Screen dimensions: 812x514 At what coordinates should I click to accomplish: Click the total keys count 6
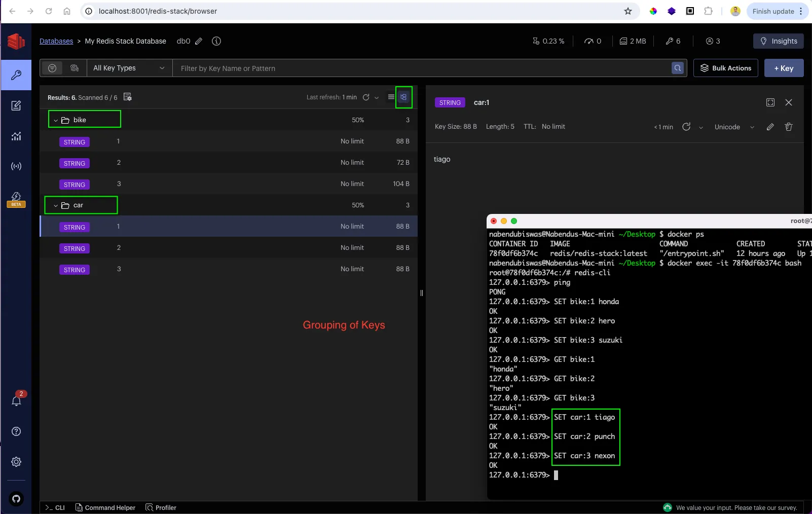[x=673, y=41]
